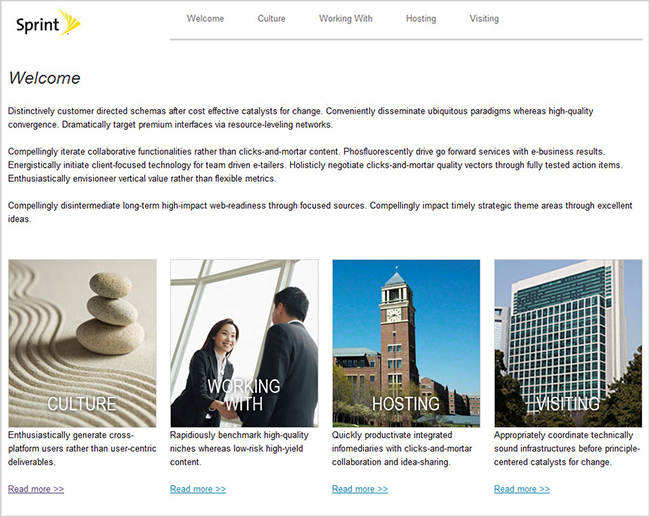Follow Read more link under Working With
Screen dimensions: 650x517
pyautogui.click(x=198, y=489)
